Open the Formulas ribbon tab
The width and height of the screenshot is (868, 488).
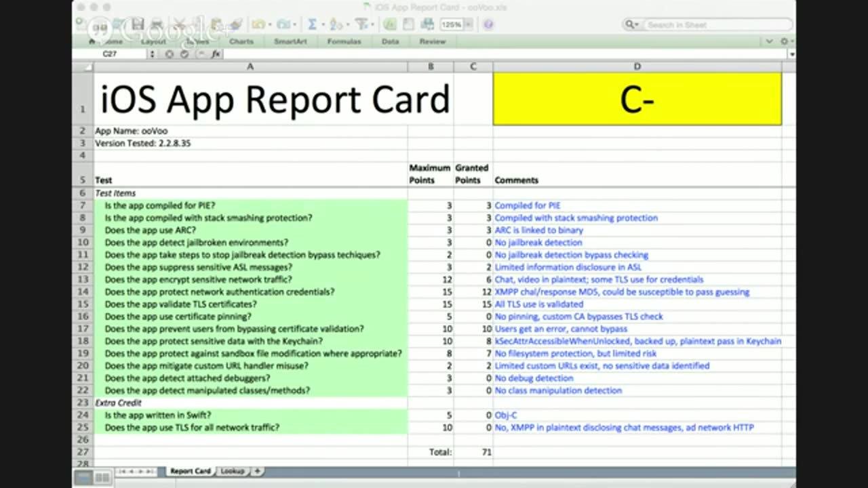(344, 41)
